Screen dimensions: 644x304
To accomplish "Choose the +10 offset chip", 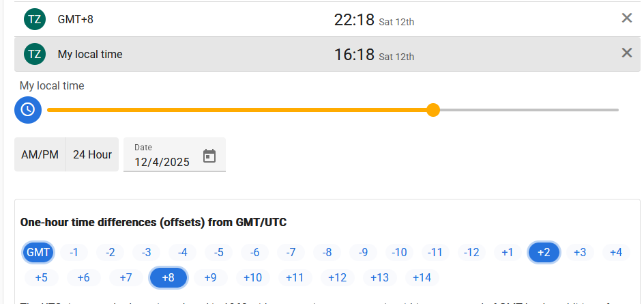I will (x=252, y=277).
